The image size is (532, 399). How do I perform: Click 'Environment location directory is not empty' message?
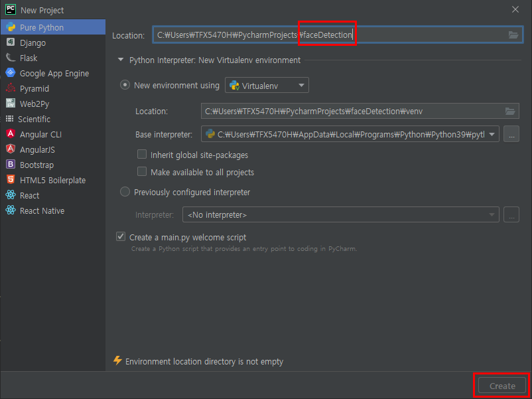(x=204, y=361)
